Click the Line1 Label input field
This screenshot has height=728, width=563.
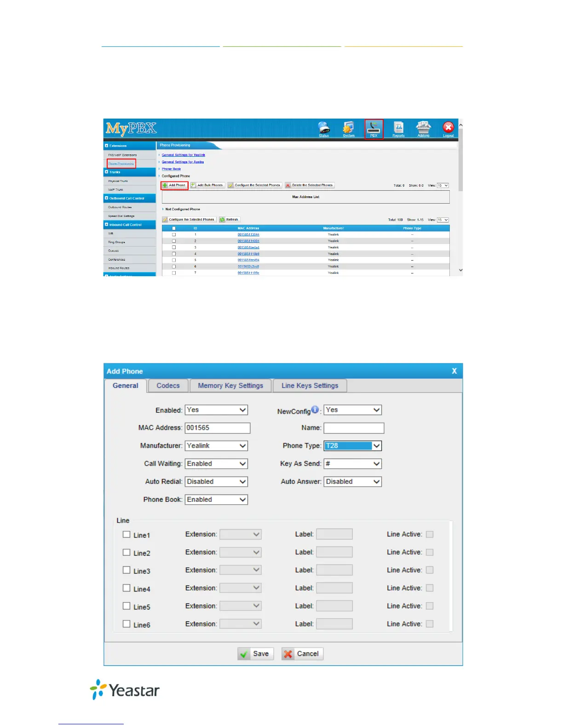click(x=334, y=534)
